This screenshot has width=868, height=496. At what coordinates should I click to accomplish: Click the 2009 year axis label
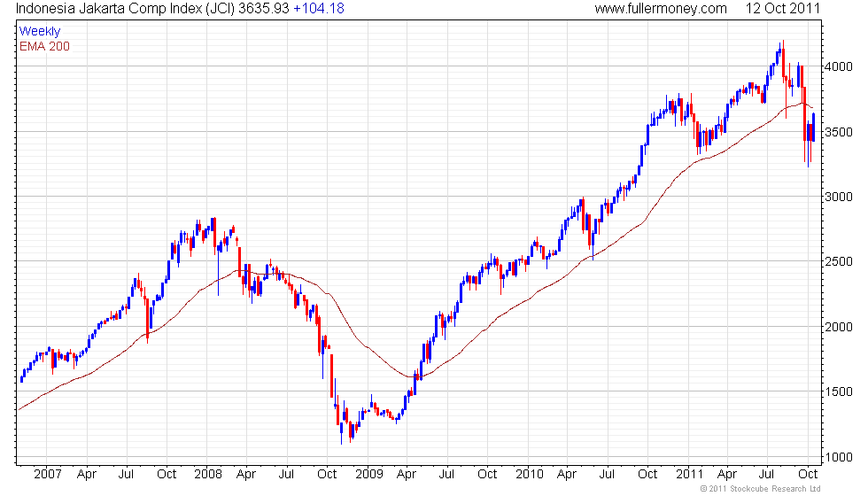pos(368,475)
